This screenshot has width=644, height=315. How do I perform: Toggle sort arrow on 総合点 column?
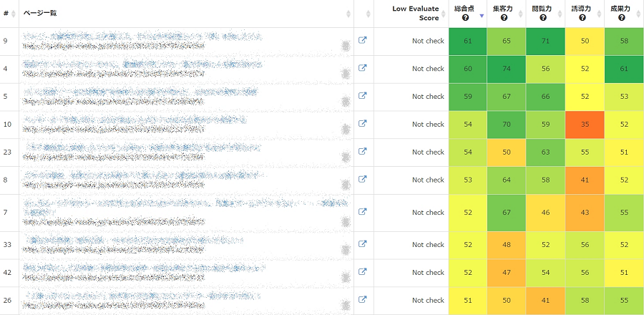(482, 15)
